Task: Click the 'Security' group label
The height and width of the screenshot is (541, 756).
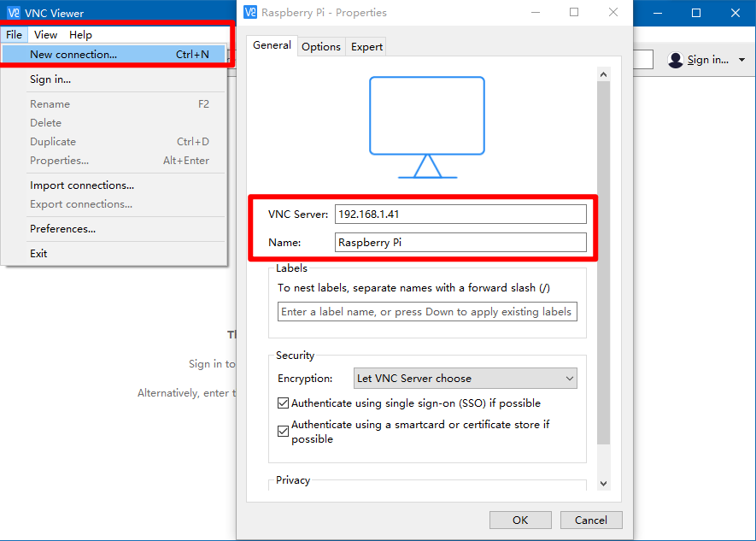Action: (295, 356)
